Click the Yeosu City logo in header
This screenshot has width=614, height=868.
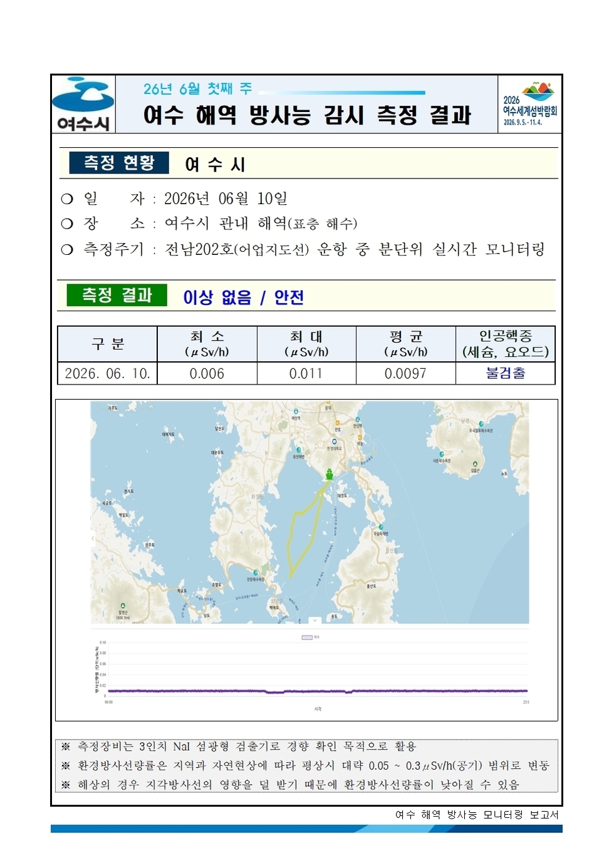[x=83, y=104]
